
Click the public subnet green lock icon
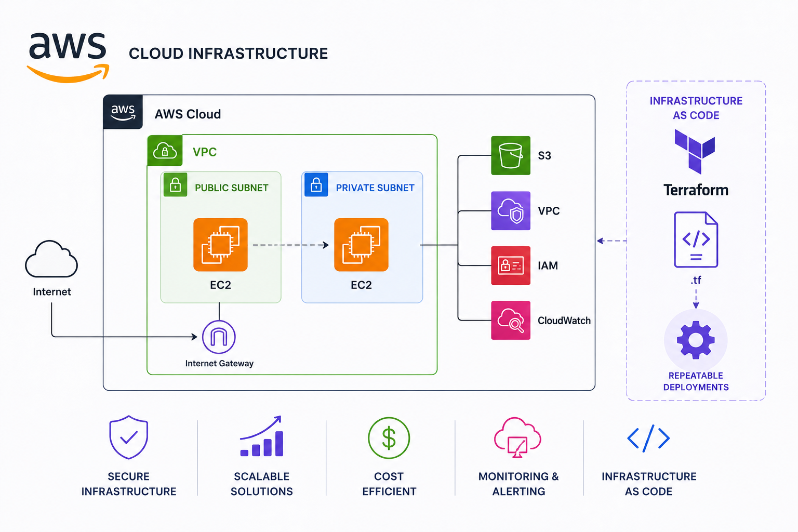[x=176, y=185]
